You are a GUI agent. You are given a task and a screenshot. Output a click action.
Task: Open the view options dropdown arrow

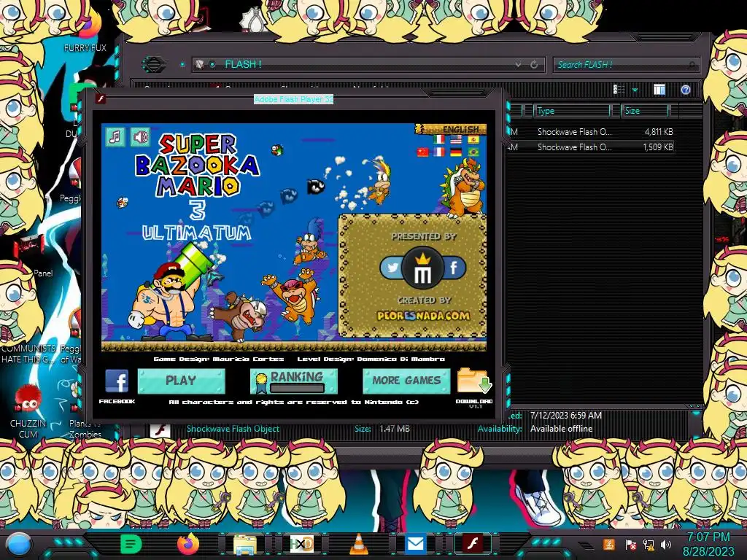click(635, 90)
